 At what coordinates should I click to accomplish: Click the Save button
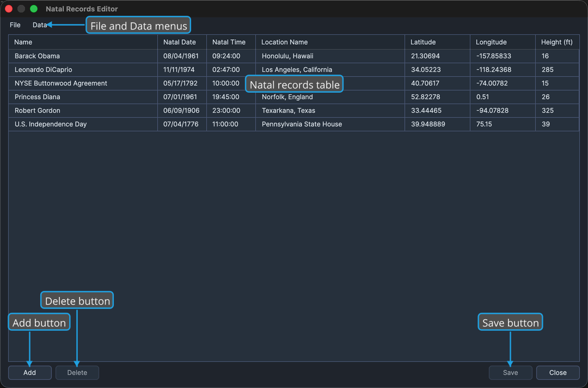[510, 373]
